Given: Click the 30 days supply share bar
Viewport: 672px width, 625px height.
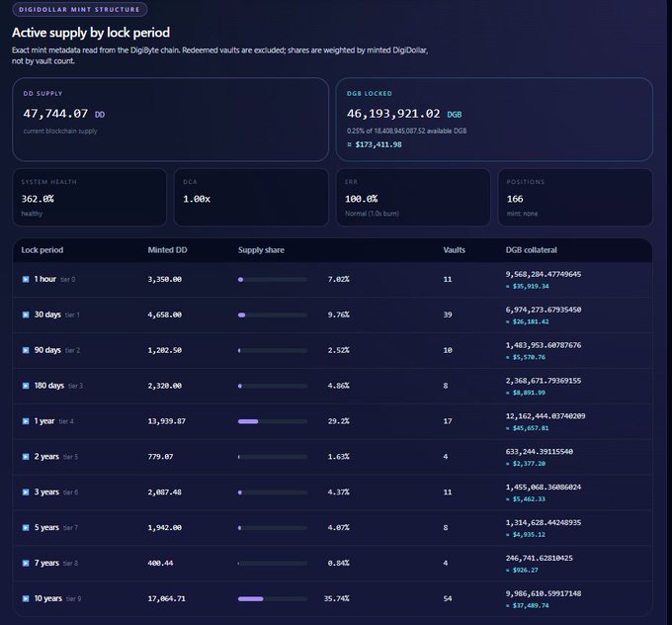Looking at the screenshot, I should pos(273,314).
